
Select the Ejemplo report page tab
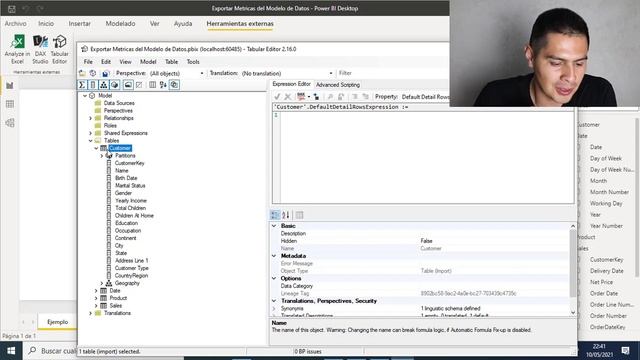(x=58, y=322)
